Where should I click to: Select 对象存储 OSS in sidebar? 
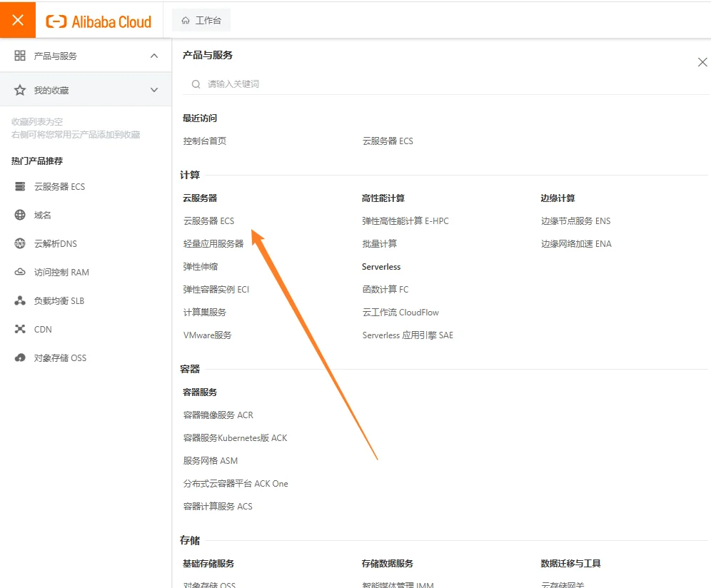coord(60,358)
